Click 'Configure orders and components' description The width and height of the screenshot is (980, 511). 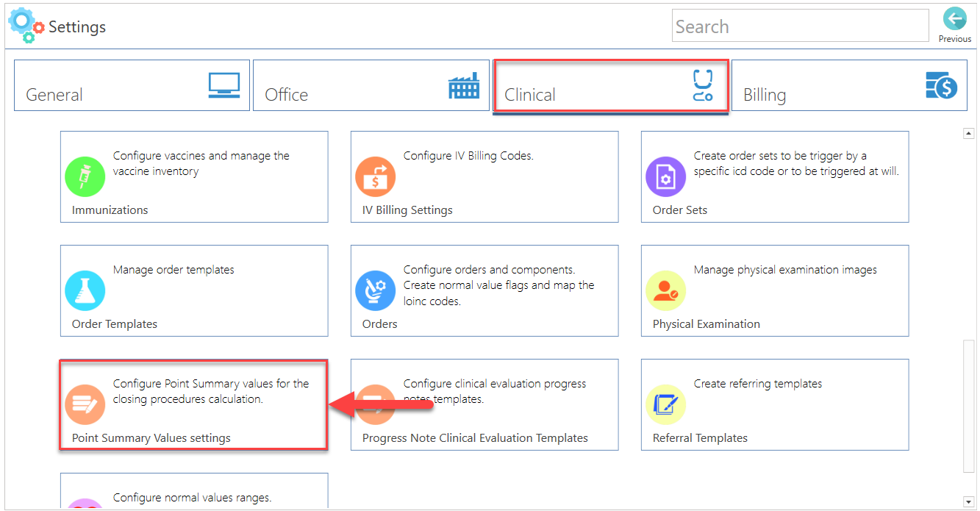pyautogui.click(x=499, y=285)
